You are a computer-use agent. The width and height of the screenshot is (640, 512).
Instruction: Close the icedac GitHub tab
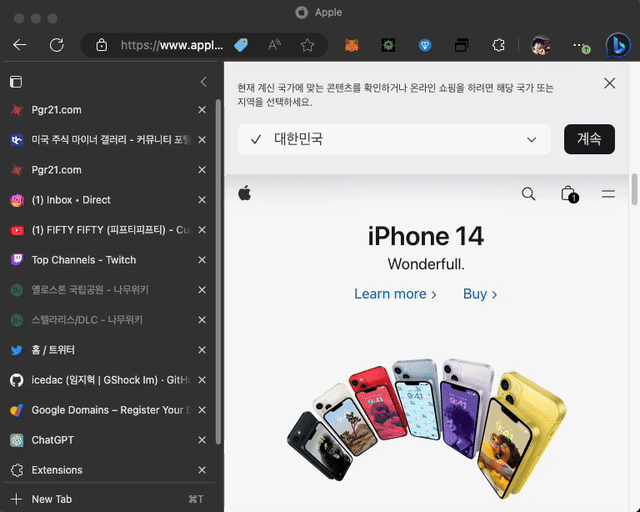202,380
